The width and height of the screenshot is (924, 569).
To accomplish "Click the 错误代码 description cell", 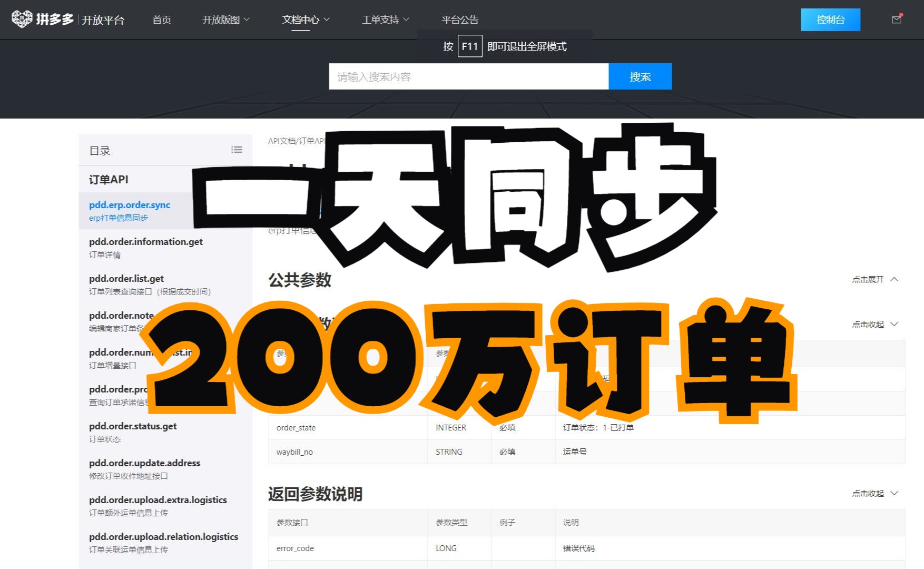I will coord(730,548).
